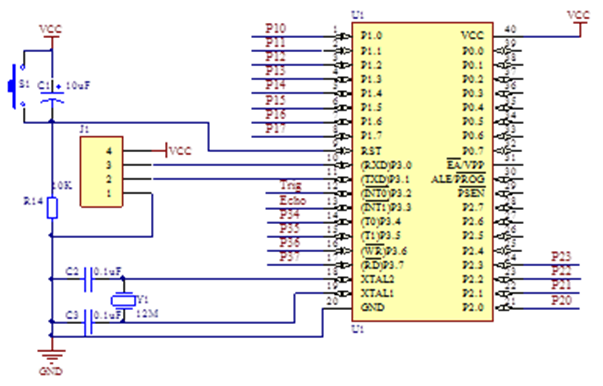Click the P15 net label
This screenshot has height=386, width=603.
pyautogui.click(x=276, y=100)
